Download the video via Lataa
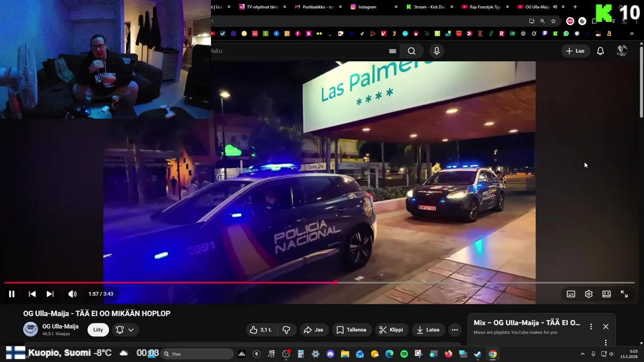This screenshot has width=644, height=362. click(428, 330)
